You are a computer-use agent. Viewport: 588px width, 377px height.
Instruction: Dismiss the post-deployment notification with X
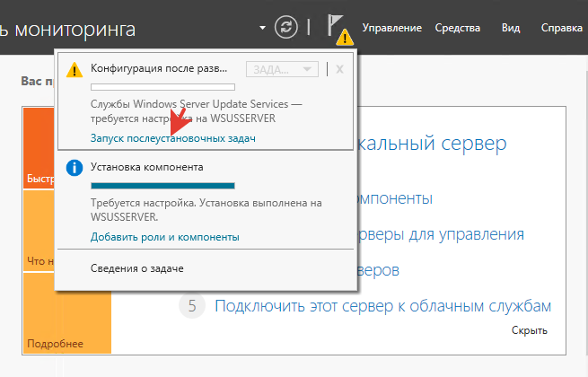(x=340, y=69)
